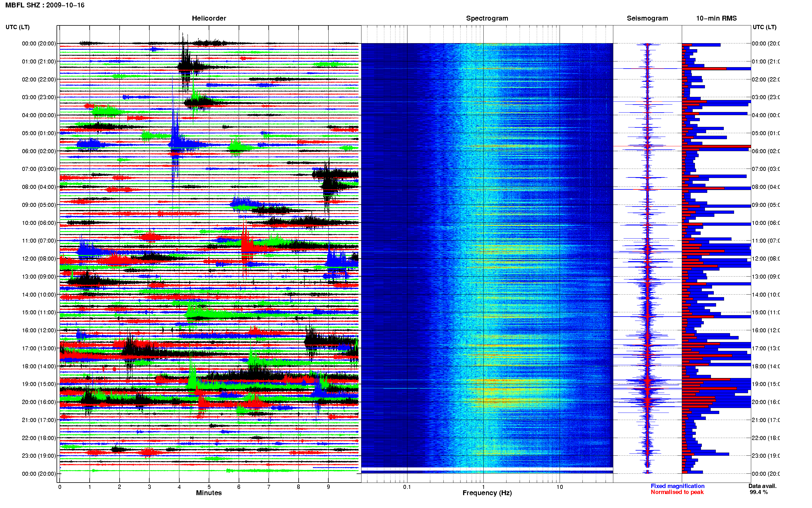Screen dimensions: 812x508
Task: Click the 'Seismogram' panel heading
Action: tap(647, 18)
